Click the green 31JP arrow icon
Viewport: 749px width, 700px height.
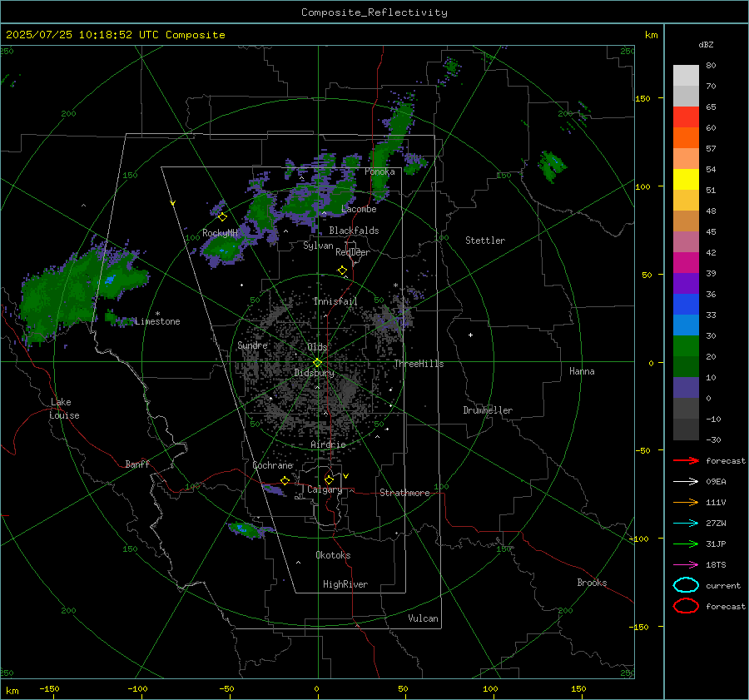[x=686, y=544]
